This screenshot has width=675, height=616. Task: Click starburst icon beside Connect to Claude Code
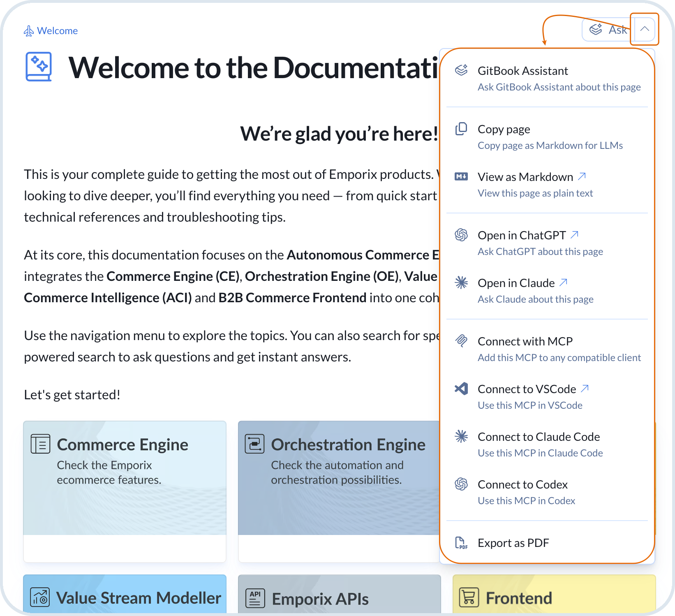coord(461,436)
